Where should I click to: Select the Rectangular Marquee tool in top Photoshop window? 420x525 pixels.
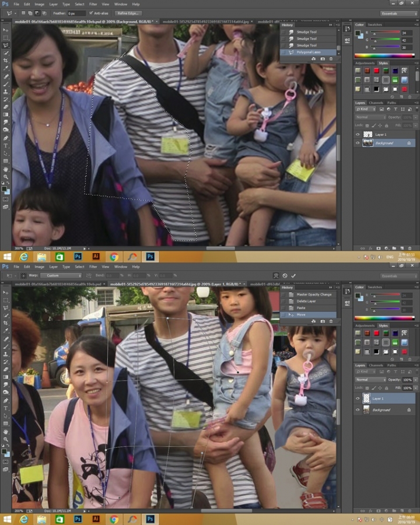pyautogui.click(x=6, y=38)
